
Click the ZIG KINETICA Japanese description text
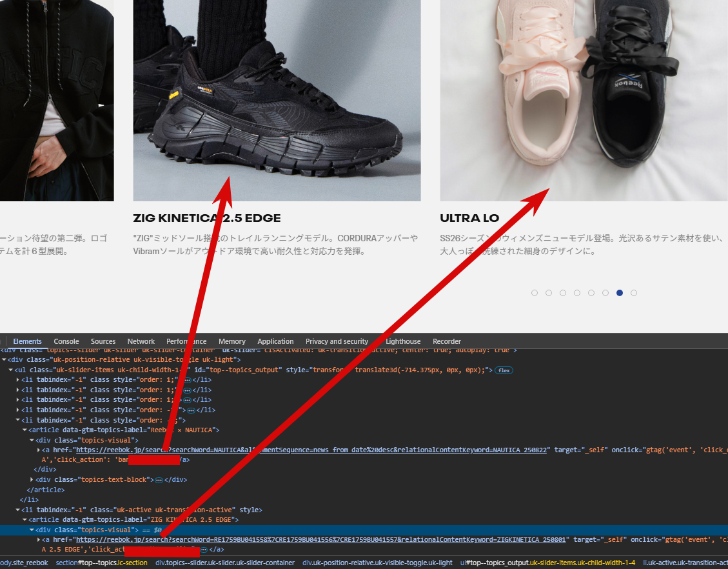click(x=275, y=245)
